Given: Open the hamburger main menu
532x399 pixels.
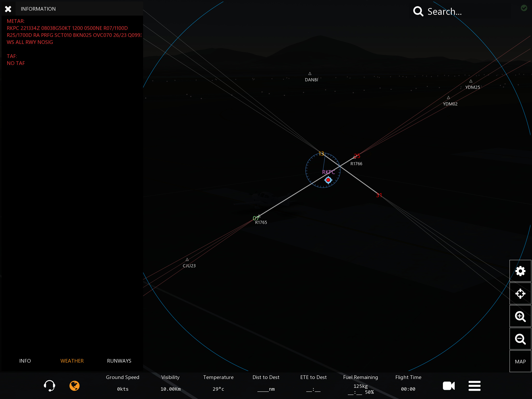Looking at the screenshot, I should click(x=474, y=386).
